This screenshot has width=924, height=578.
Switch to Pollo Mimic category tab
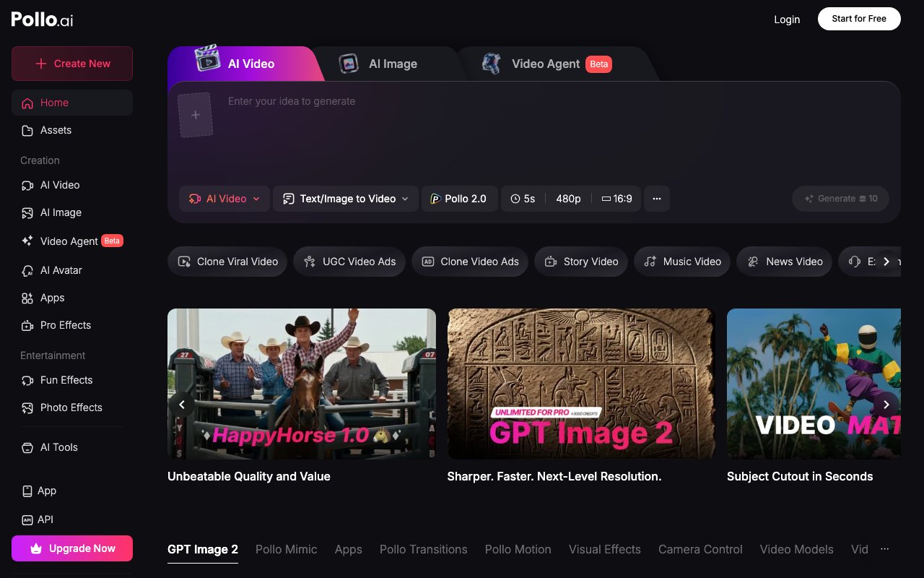[287, 550]
